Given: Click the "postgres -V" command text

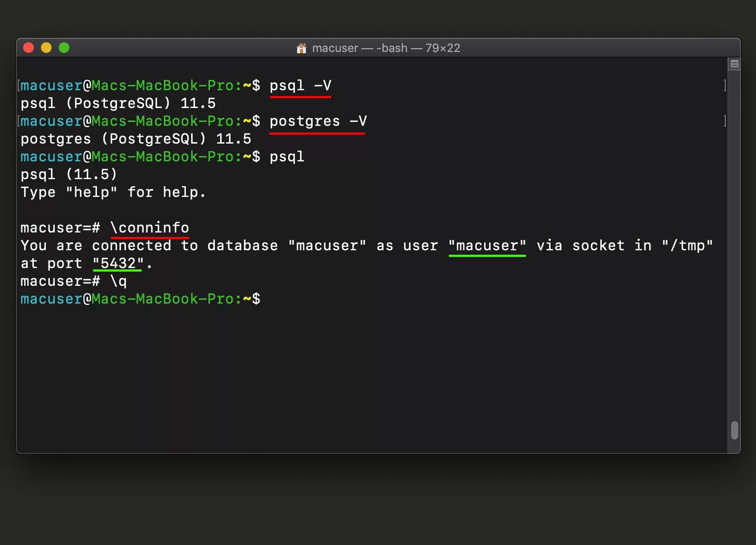Looking at the screenshot, I should coord(318,121).
